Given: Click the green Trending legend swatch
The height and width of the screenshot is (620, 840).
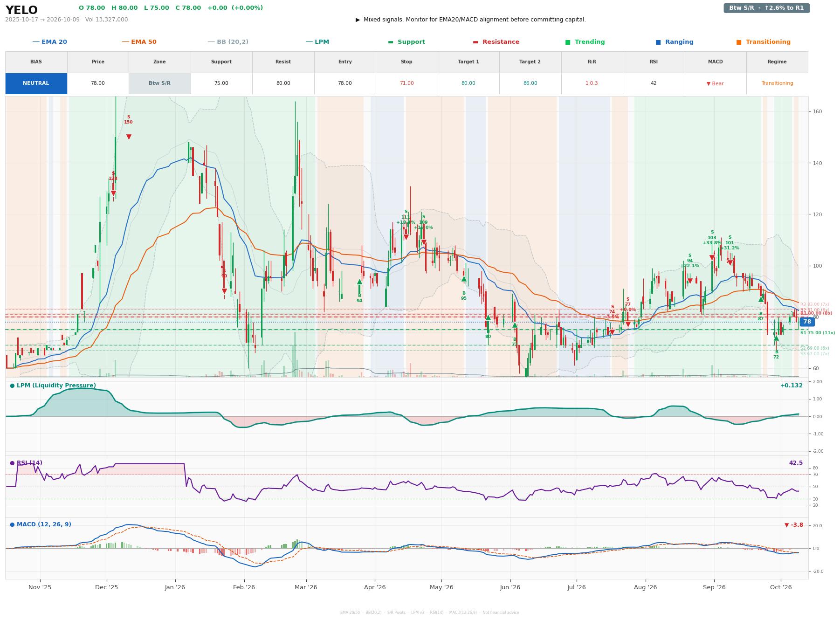Looking at the screenshot, I should point(568,42).
